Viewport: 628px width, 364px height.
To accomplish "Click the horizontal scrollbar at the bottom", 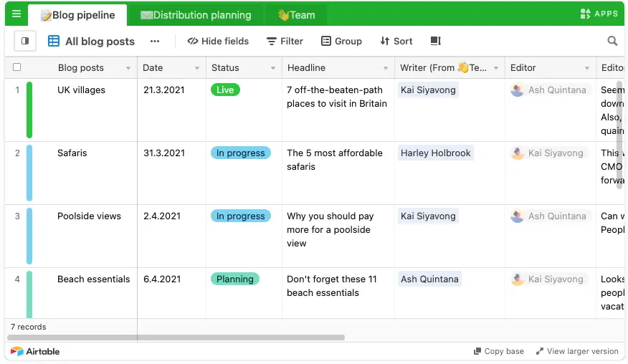I will 176,337.
